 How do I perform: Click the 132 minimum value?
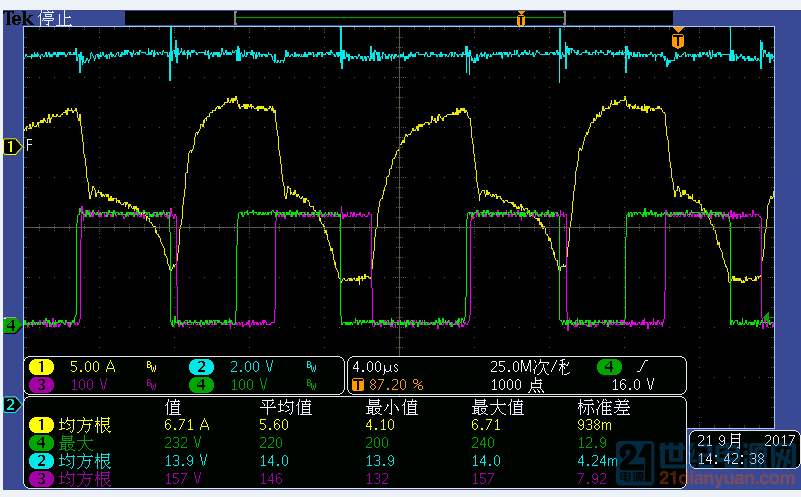(x=377, y=479)
